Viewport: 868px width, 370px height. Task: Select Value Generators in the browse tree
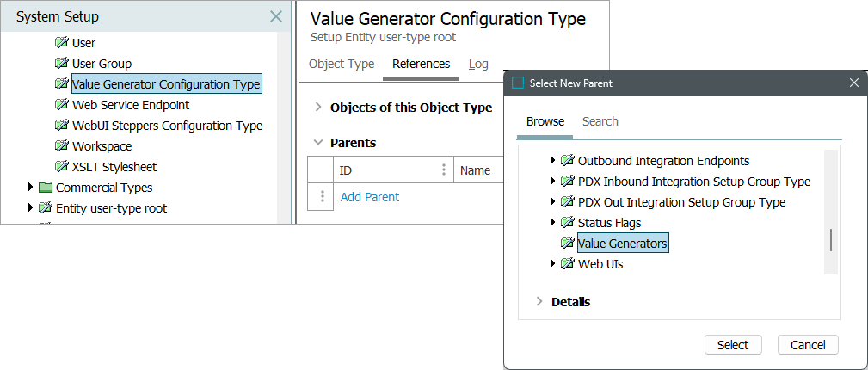[x=622, y=244]
